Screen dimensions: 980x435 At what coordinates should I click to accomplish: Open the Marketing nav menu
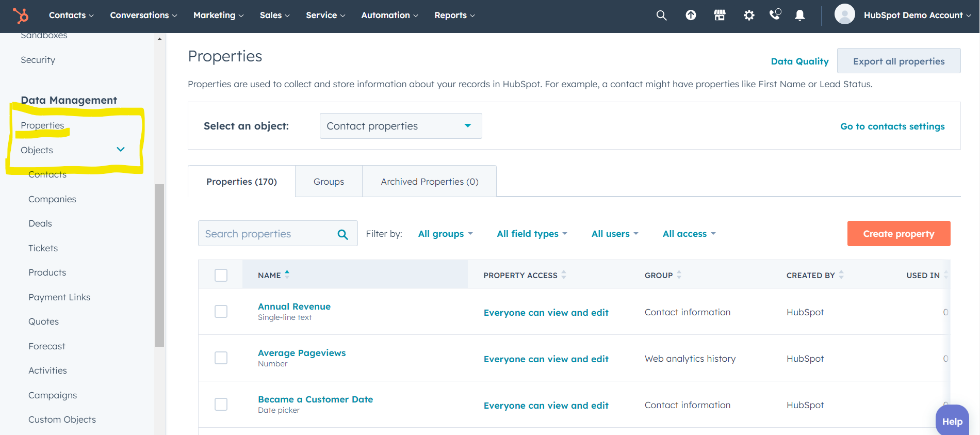click(218, 15)
